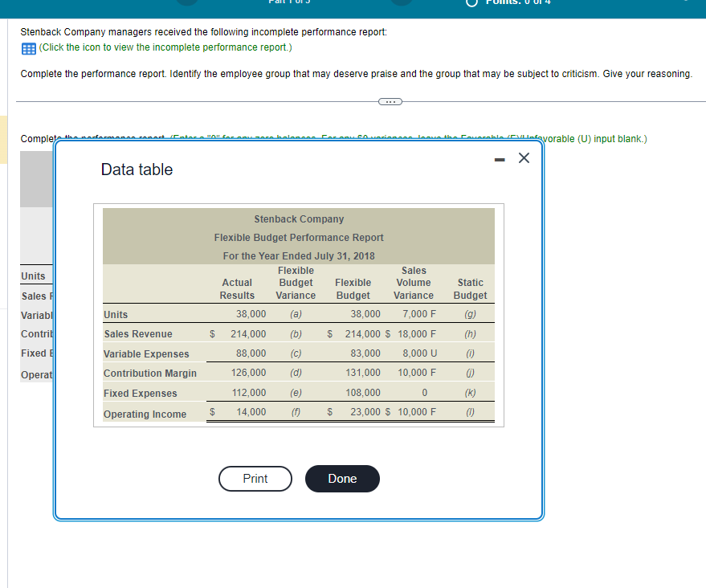
Task: Click the "Stenback Company" report heading
Action: (299, 218)
